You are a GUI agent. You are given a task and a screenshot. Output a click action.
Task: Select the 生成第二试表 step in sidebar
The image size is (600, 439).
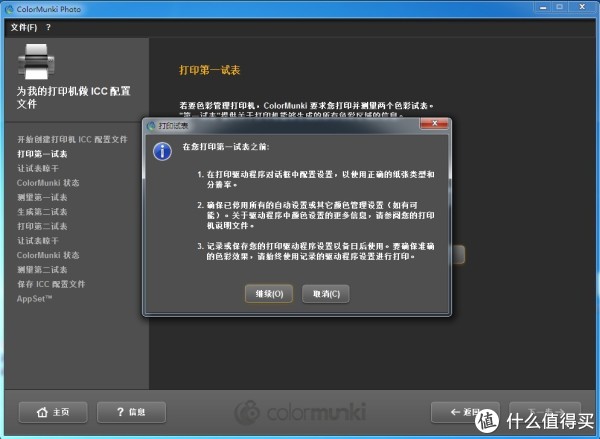(42, 212)
